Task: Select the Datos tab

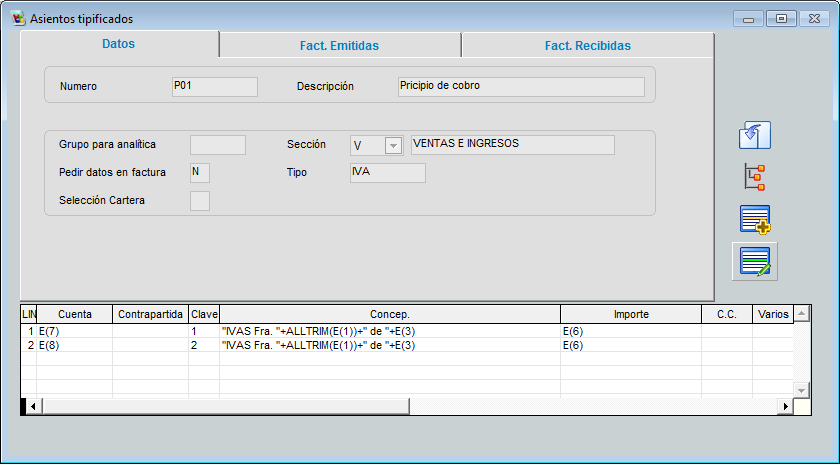Action: coord(118,44)
